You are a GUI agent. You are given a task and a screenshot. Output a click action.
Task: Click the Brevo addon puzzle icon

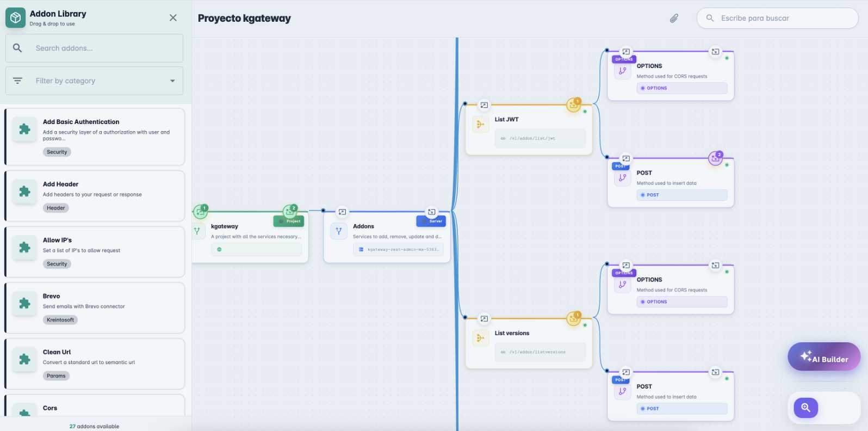(x=24, y=303)
